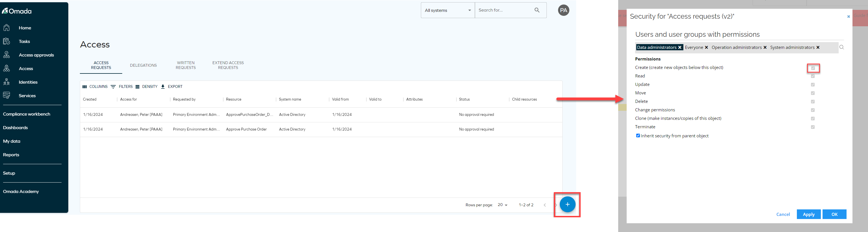
Task: Sort by Access for column header
Action: (x=129, y=99)
